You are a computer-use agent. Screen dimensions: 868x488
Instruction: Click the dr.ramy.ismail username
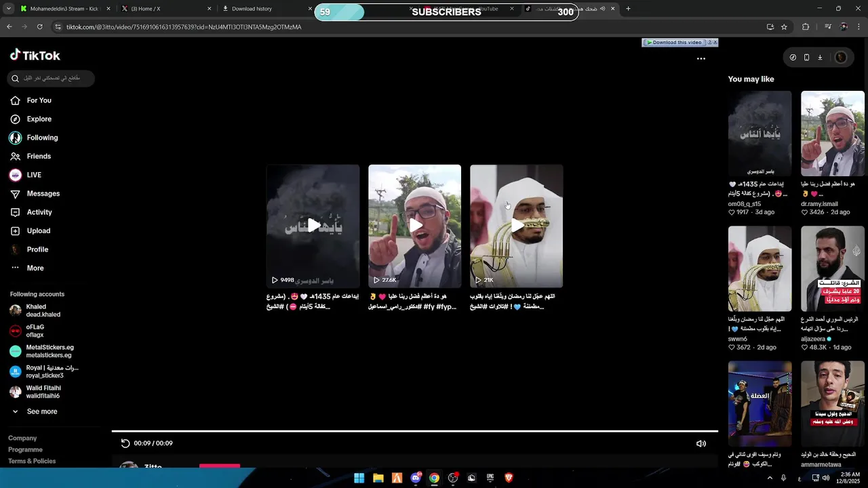click(x=819, y=204)
